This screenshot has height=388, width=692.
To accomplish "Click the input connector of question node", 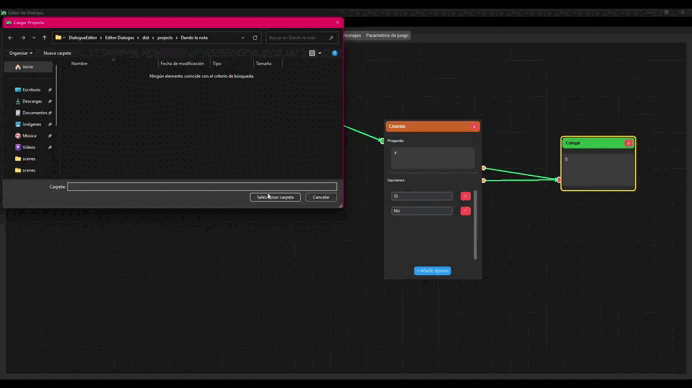I will point(382,141).
